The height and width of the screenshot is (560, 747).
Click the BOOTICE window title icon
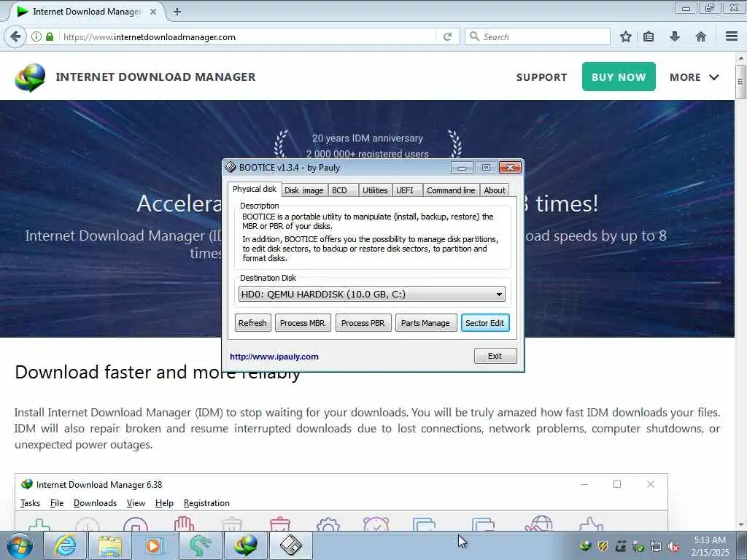(231, 167)
